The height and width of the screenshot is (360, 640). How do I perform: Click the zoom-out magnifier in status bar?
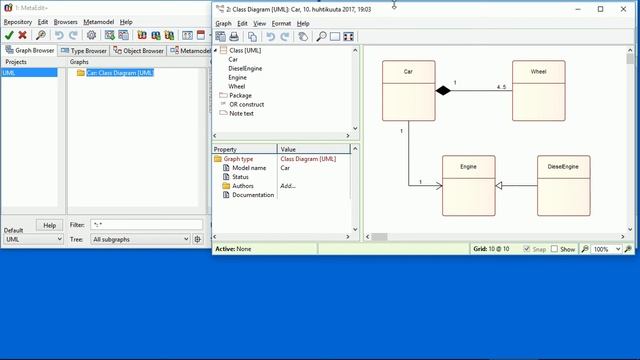click(585, 249)
